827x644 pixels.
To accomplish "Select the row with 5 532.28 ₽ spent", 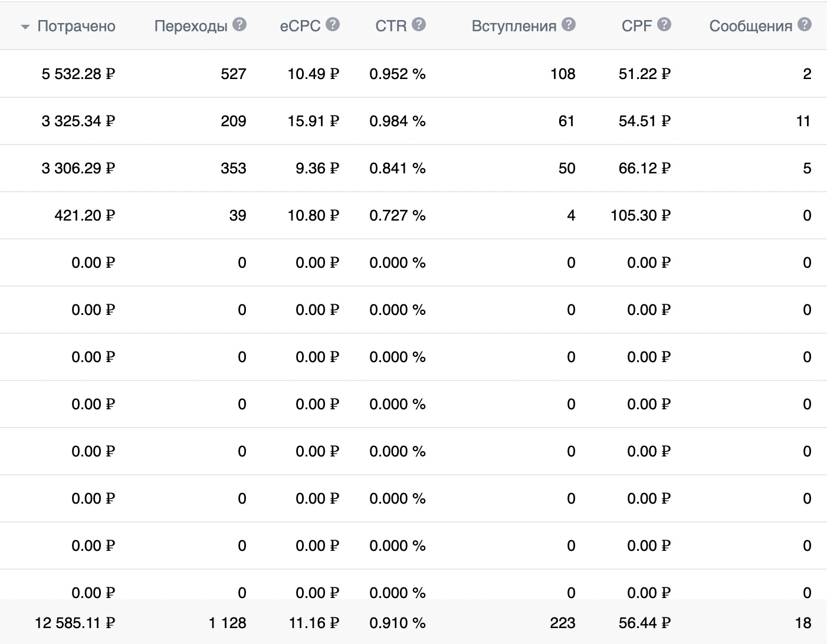I will click(x=413, y=74).
